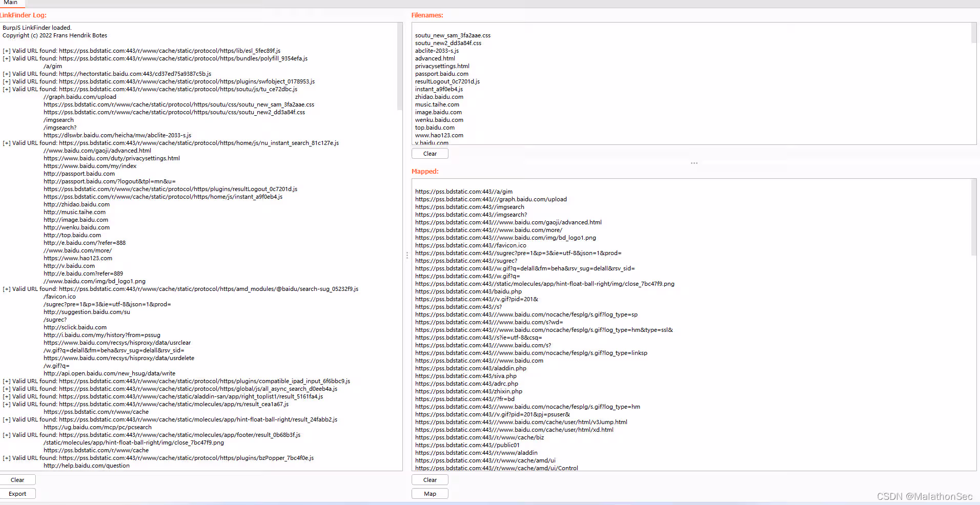Click http://help.baidu.com/question in the log
This screenshot has width=980, height=505.
click(86, 466)
